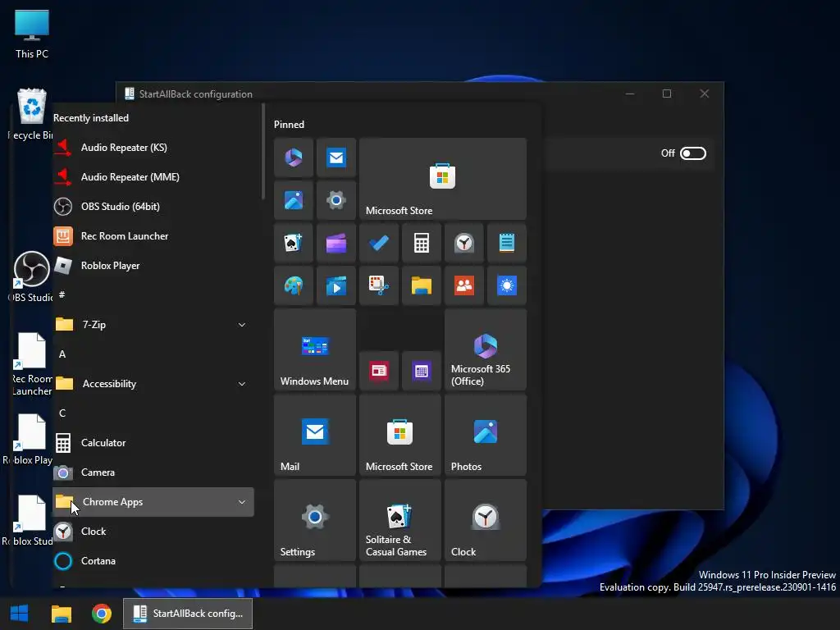This screenshot has width=840, height=630.
Task: Open Clock entry in the app list
Action: (x=153, y=532)
